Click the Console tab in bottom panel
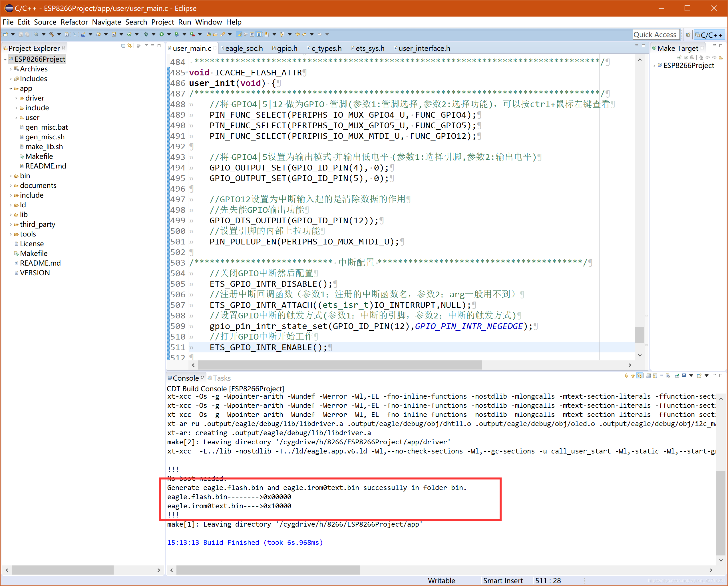The width and height of the screenshot is (728, 586). point(184,377)
